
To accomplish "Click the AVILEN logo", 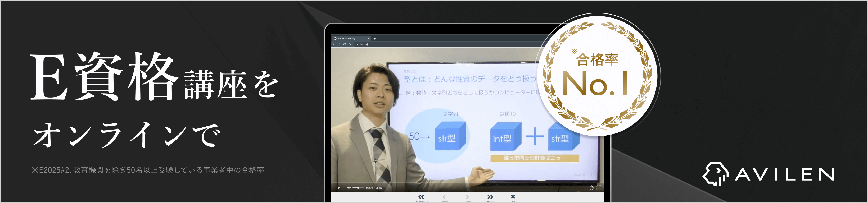I will pyautogui.click(x=768, y=174).
